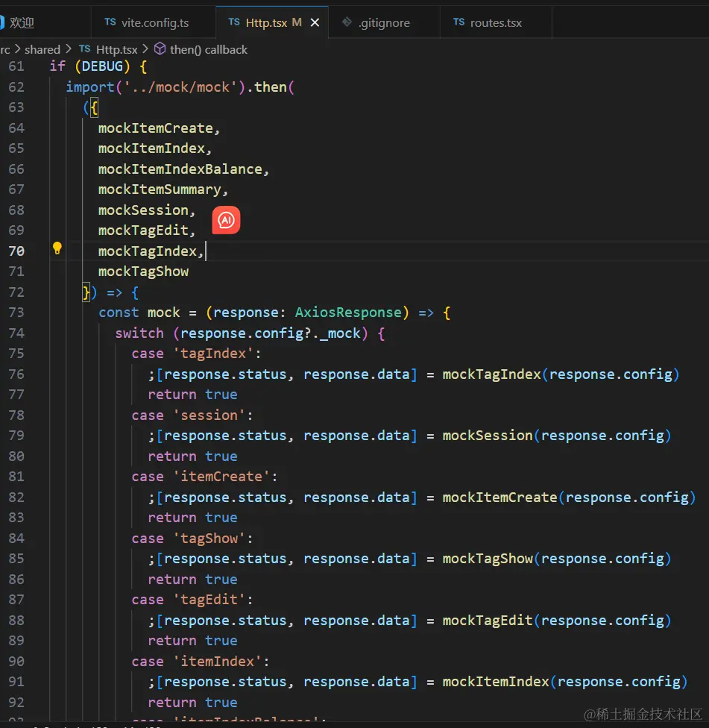Click the case 'itemCreate' string
Screen dimensions: 709x728
click(221, 477)
